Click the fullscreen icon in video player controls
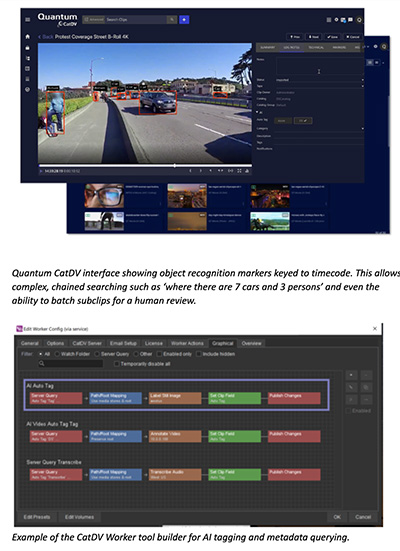The width and height of the screenshot is (400, 551). (x=239, y=171)
